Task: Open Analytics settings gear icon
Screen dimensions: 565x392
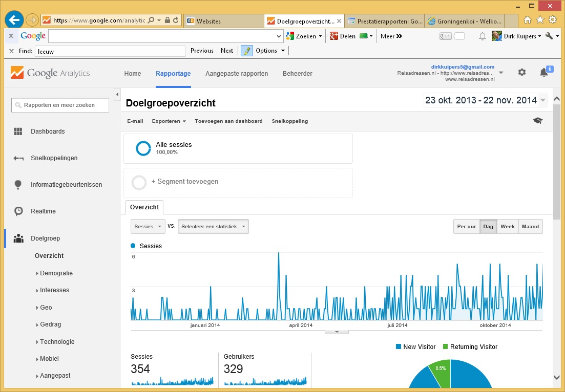Action: [522, 72]
